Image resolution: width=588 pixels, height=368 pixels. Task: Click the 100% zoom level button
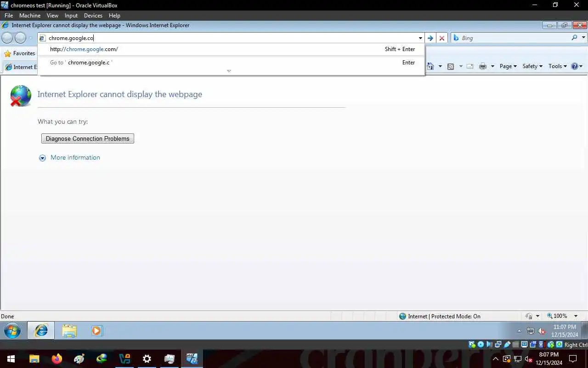click(x=557, y=316)
